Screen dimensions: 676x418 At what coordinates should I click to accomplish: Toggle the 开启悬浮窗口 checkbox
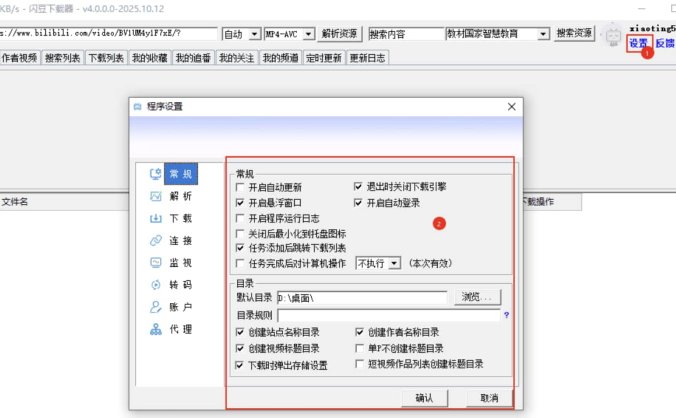(240, 203)
